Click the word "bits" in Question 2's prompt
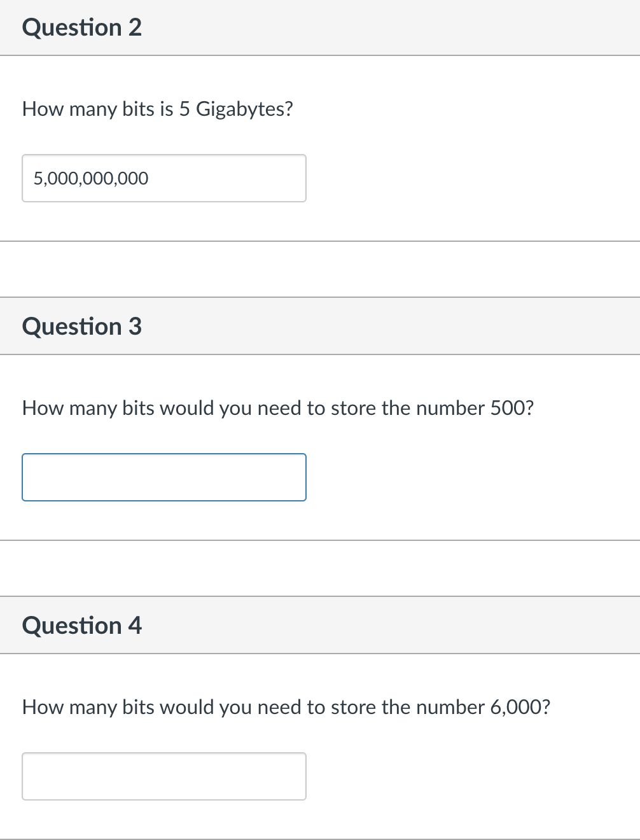The height and width of the screenshot is (840, 640). pyautogui.click(x=138, y=109)
